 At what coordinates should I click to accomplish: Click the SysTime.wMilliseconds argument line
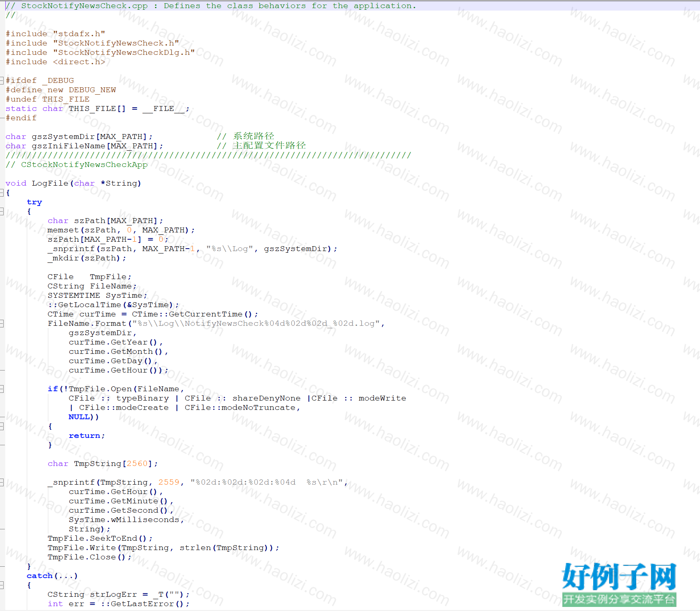coord(127,520)
